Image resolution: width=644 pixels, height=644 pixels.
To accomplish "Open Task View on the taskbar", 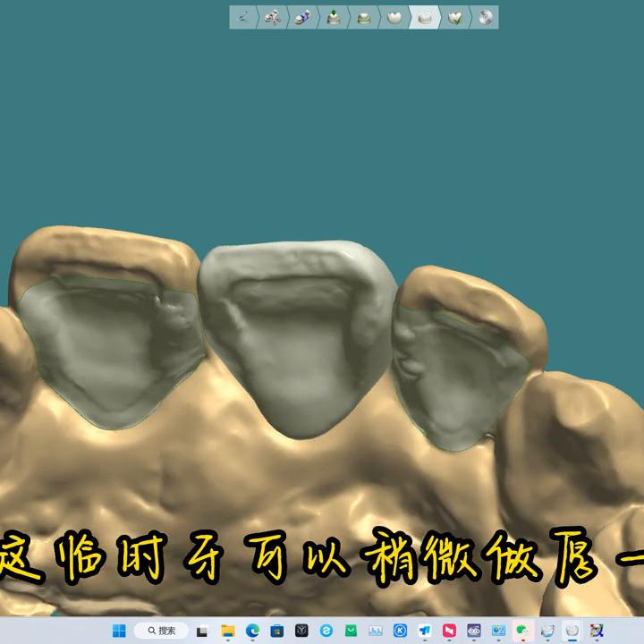I will click(202, 630).
